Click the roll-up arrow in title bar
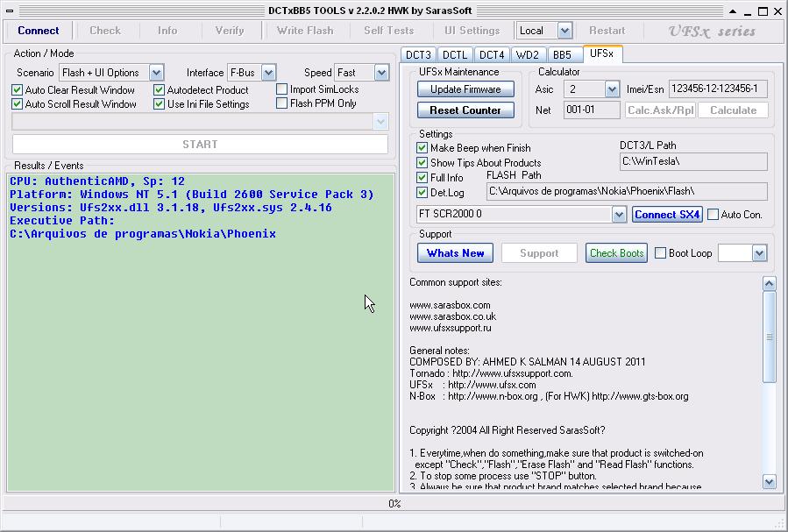Image resolution: width=788 pixels, height=532 pixels. [x=733, y=11]
